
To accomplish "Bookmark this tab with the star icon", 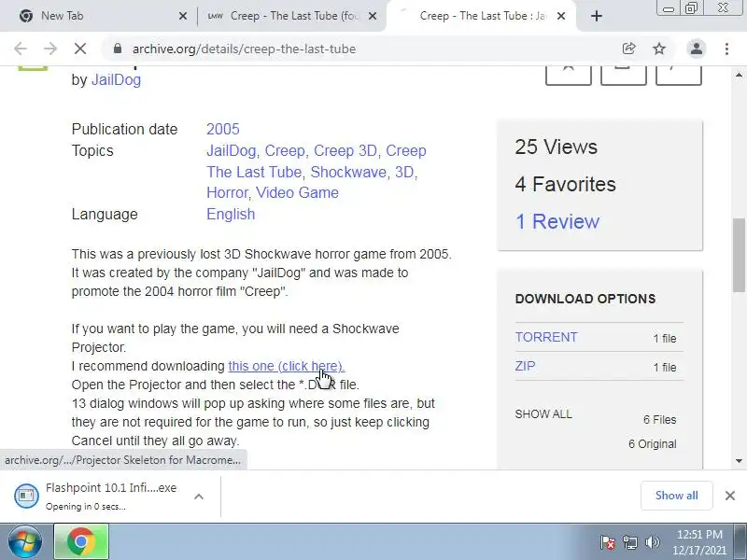I will (659, 49).
